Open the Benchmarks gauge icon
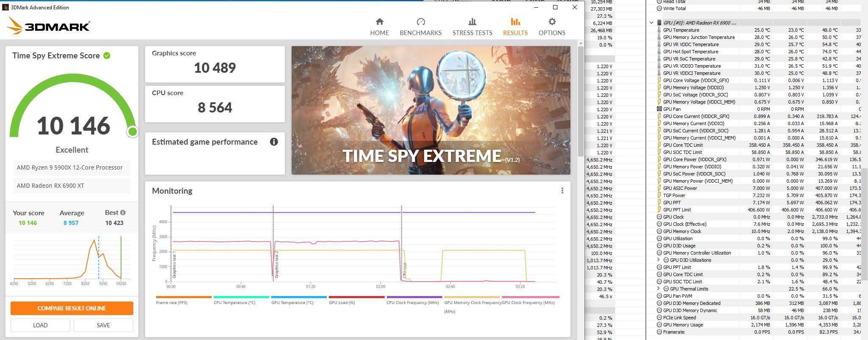The width and height of the screenshot is (868, 340). (421, 22)
